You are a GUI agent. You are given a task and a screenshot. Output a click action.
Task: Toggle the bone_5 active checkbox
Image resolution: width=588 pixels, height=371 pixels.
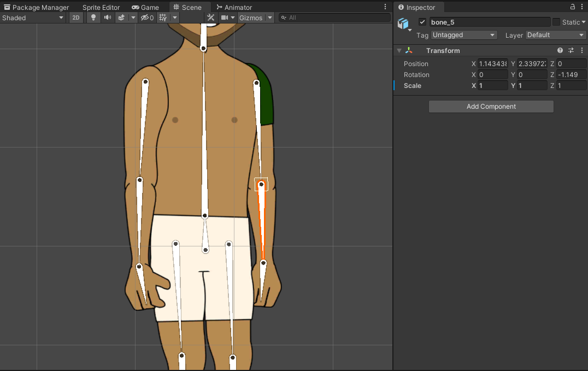click(422, 22)
